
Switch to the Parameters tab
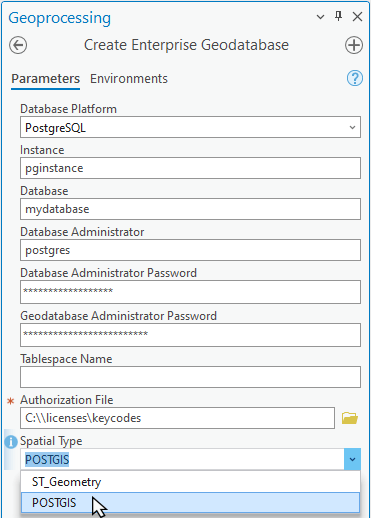[46, 79]
